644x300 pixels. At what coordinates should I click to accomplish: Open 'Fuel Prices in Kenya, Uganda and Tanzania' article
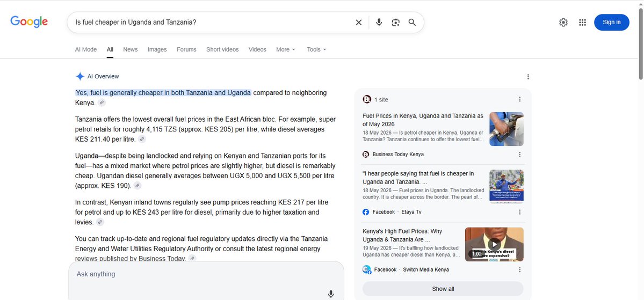coord(423,120)
